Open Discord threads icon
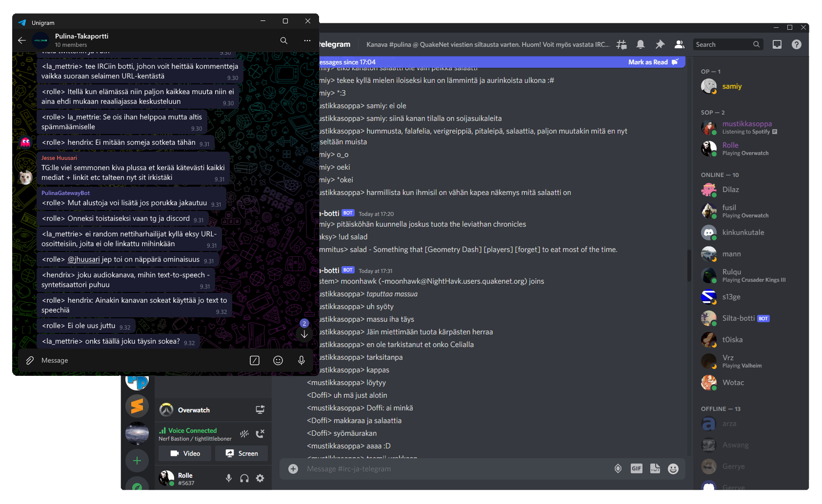822x504 pixels. tap(622, 44)
